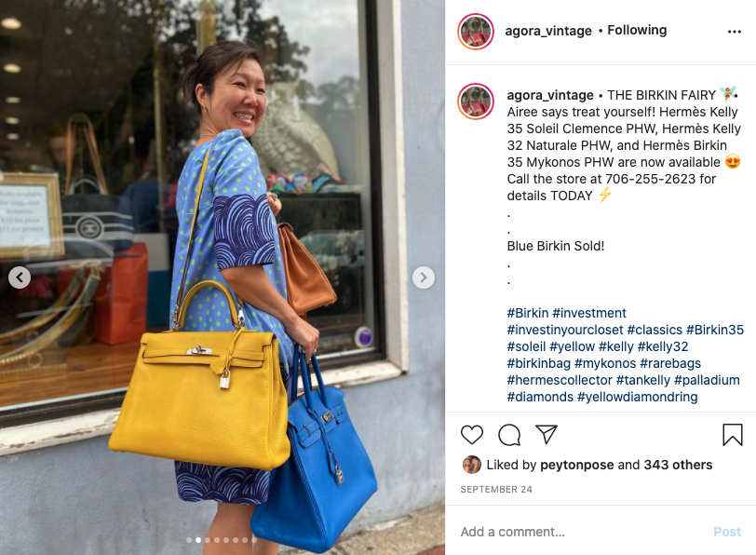The image size is (756, 555).
Task: Share post with paper plane icon
Action: 547,435
